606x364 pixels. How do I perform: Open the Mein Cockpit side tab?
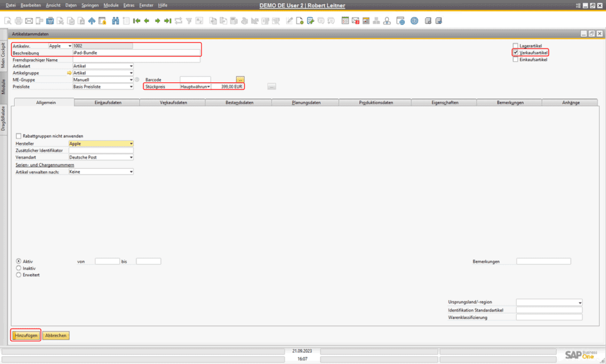[x=3, y=55]
